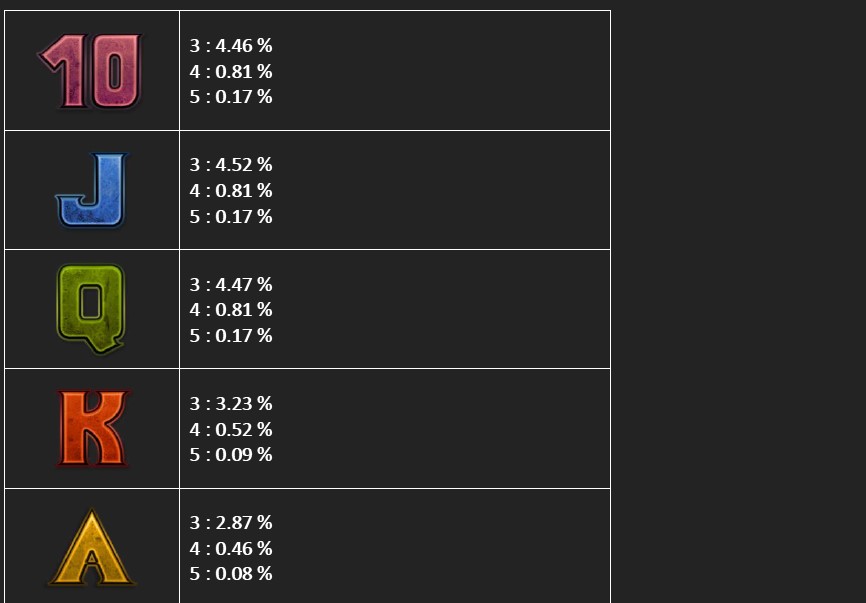Image resolution: width=866 pixels, height=603 pixels.
Task: Click the 3 : 2.87 % A probability
Action: pos(231,523)
